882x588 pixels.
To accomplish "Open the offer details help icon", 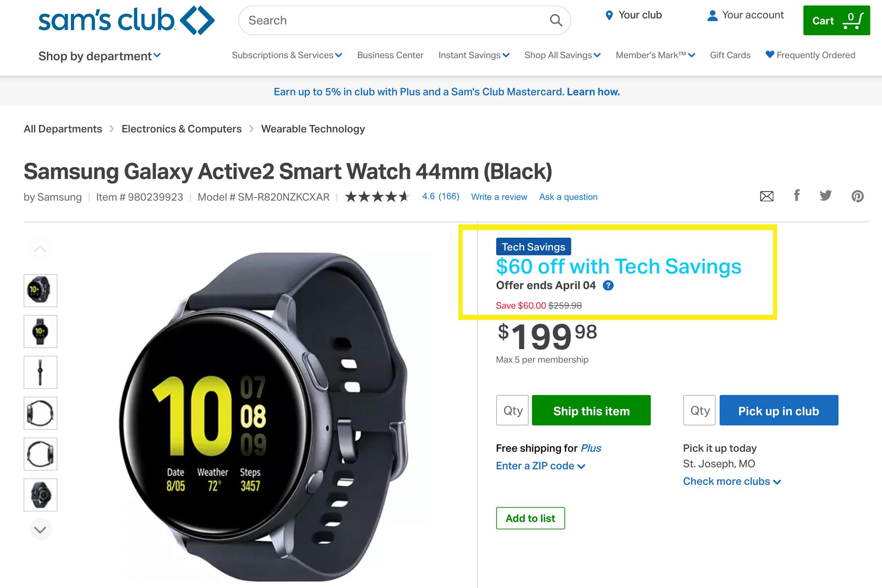I will (608, 285).
